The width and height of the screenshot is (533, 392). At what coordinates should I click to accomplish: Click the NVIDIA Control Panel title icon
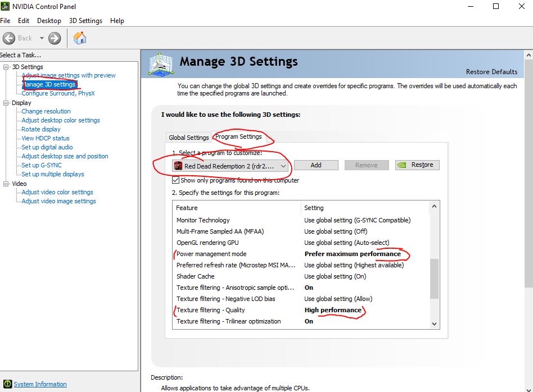[5, 7]
